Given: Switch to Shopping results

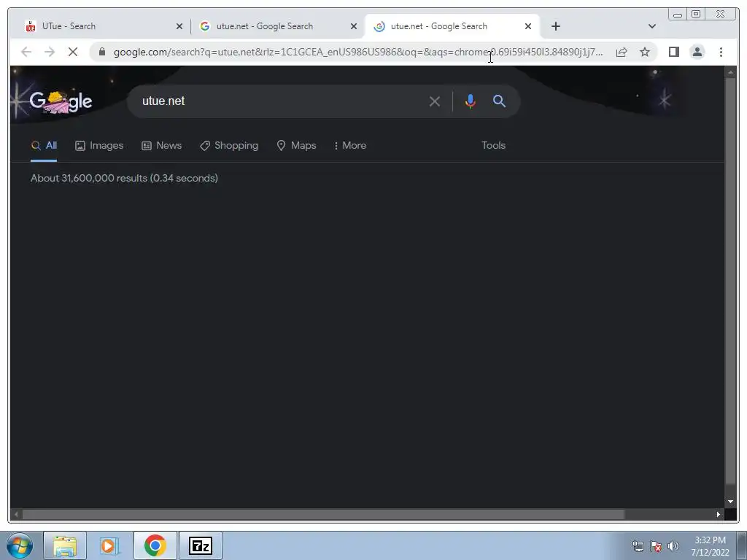Looking at the screenshot, I should (x=229, y=146).
